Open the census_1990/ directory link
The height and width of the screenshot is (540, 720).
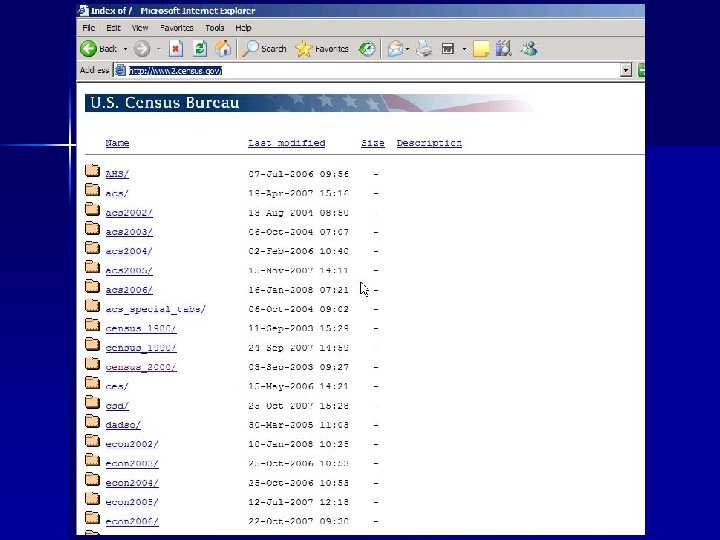pyautogui.click(x=141, y=348)
